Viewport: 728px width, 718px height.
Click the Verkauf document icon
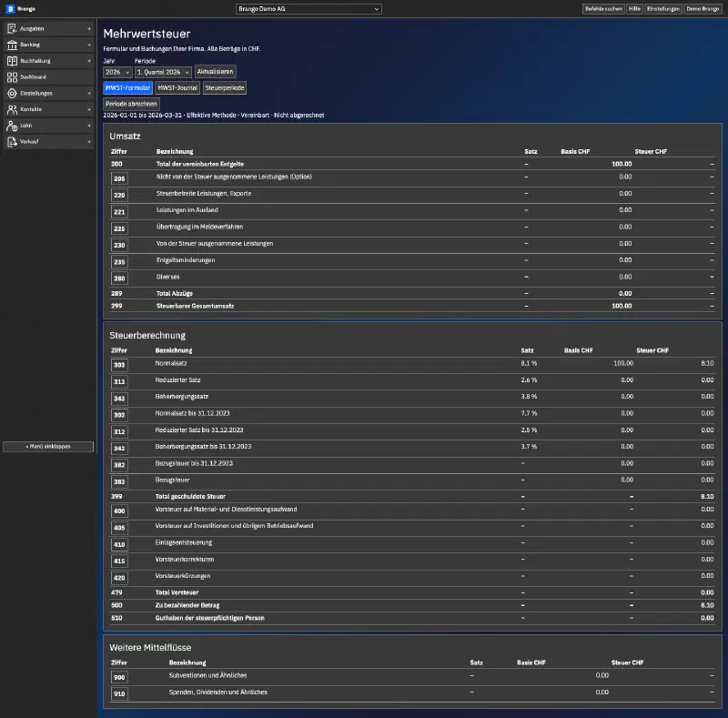(x=12, y=142)
